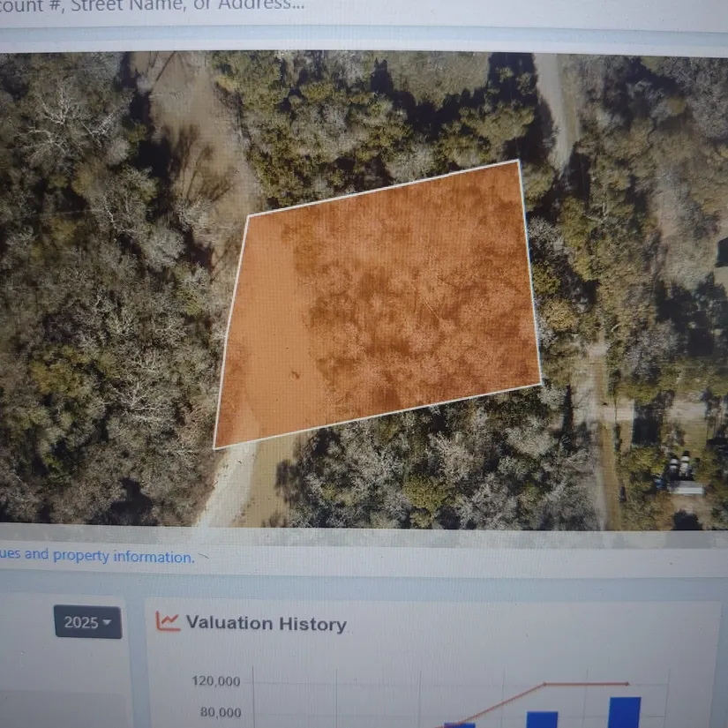Click the middle blue bar in chart
The image size is (728, 728).
point(542,719)
